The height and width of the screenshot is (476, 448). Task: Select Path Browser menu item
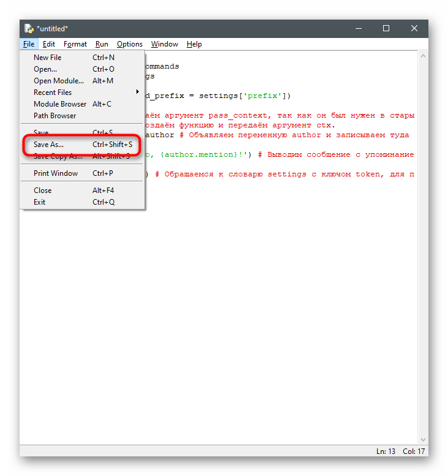pos(55,116)
